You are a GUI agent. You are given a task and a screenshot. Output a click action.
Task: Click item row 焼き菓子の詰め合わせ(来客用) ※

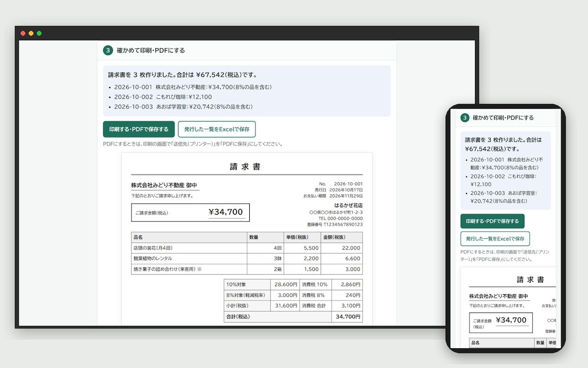point(247,269)
